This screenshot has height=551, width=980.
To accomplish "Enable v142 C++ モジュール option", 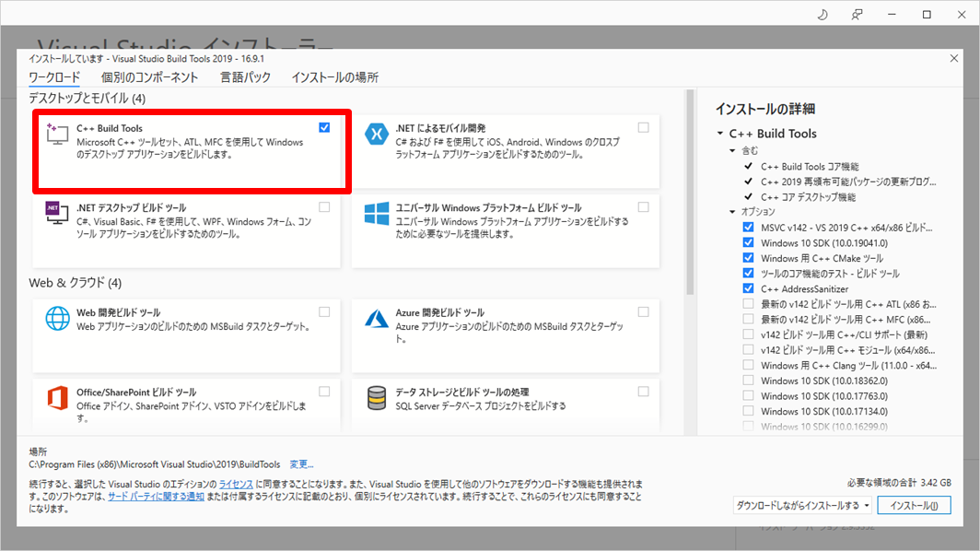I will pyautogui.click(x=748, y=349).
